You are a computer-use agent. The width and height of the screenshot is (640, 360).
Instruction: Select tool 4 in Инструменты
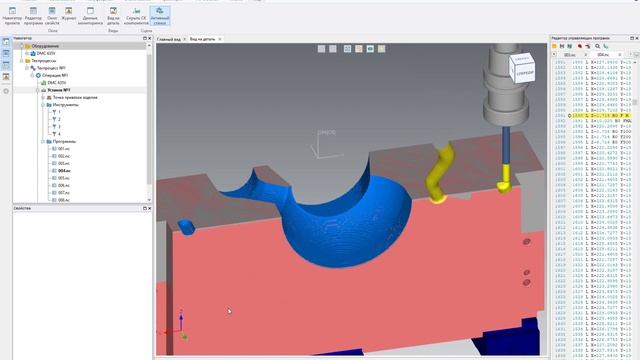pos(56,134)
